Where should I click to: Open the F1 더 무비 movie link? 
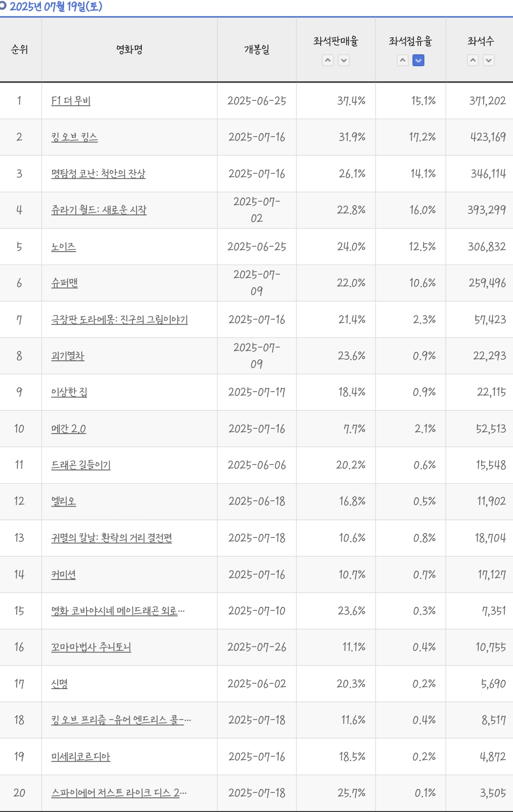pos(71,101)
